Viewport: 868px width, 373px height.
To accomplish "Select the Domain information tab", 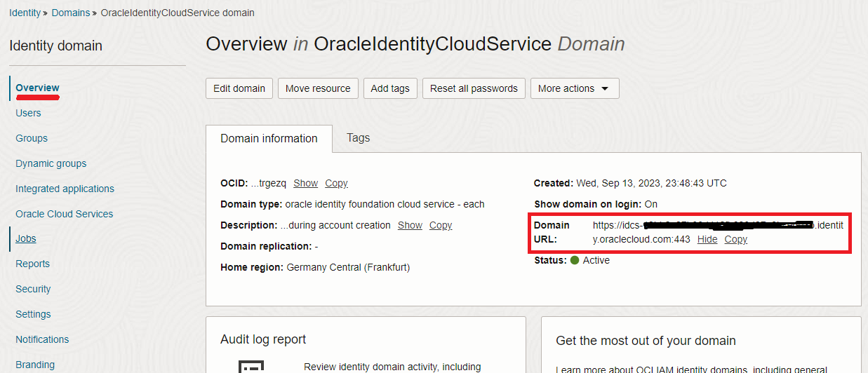I will coord(269,138).
